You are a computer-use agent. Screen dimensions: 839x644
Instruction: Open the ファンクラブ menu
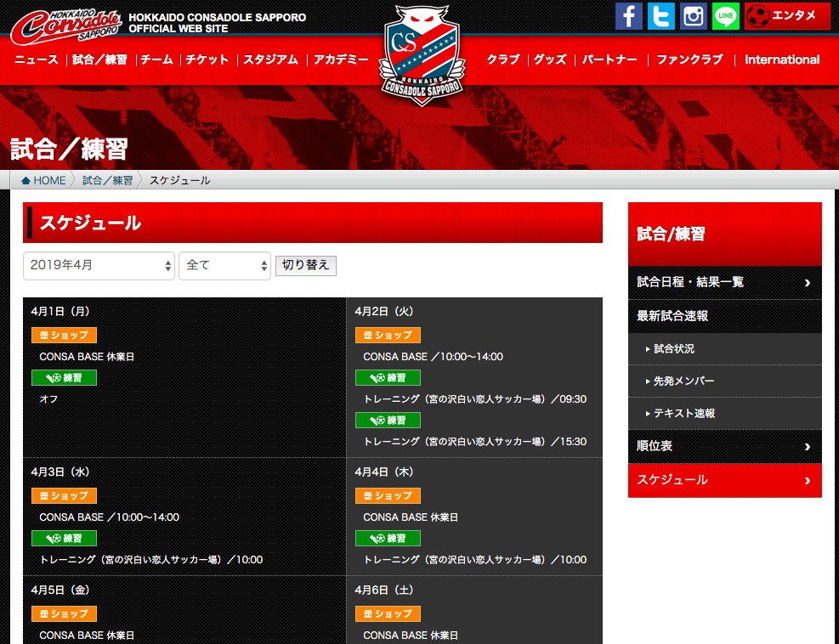click(x=689, y=59)
